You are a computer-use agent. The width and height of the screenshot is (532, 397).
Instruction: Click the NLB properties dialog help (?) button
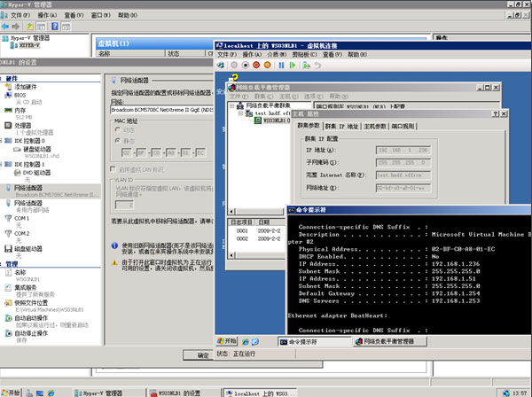(496, 114)
